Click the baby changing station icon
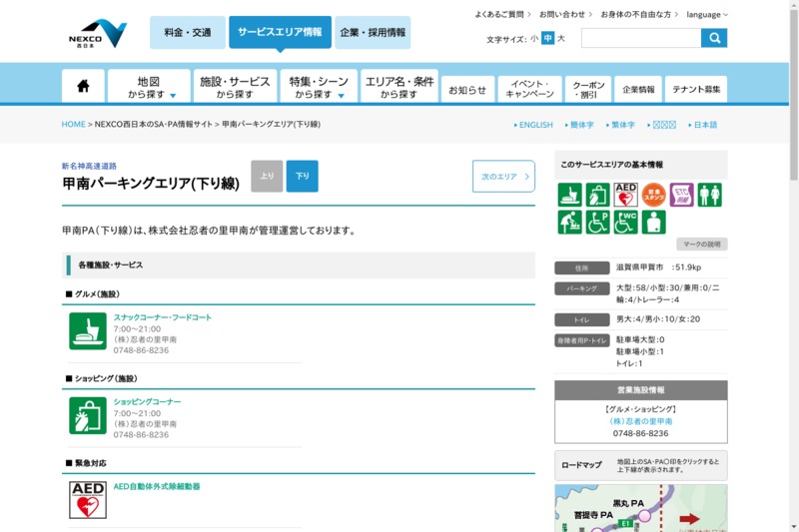 [x=570, y=222]
